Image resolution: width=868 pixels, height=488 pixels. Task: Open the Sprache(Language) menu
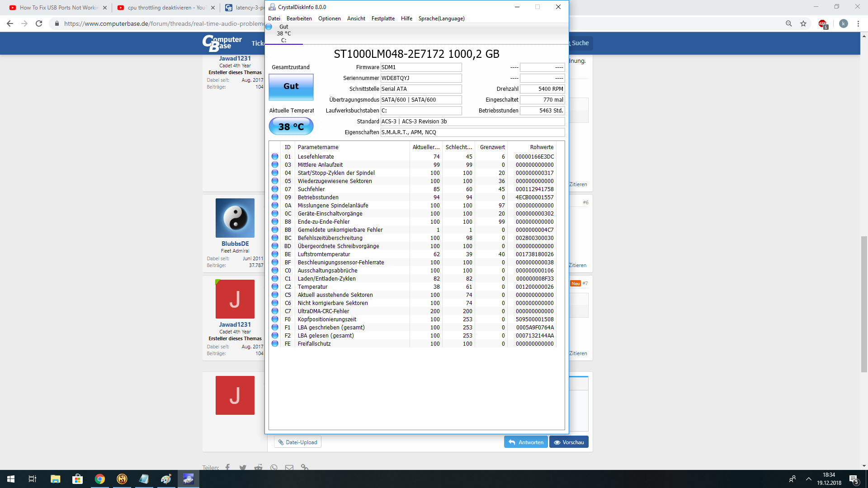tap(441, 19)
